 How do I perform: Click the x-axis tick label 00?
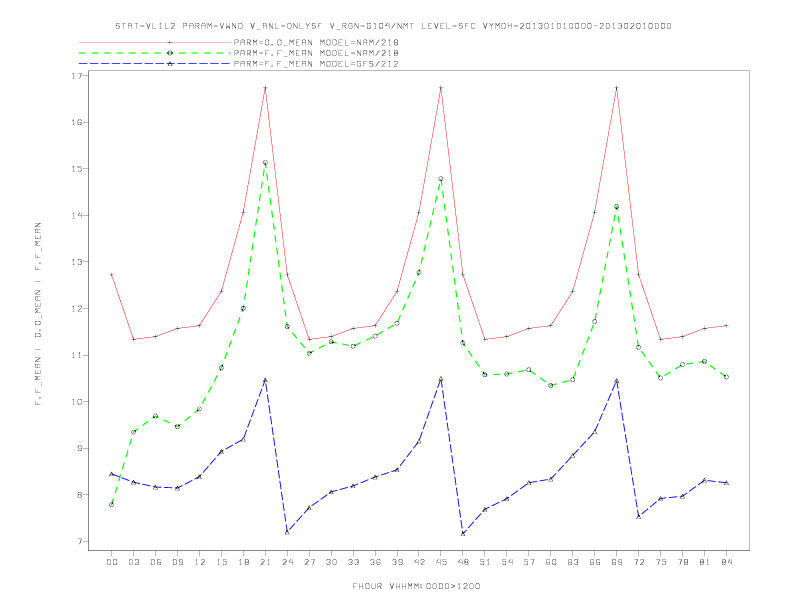click(x=112, y=562)
